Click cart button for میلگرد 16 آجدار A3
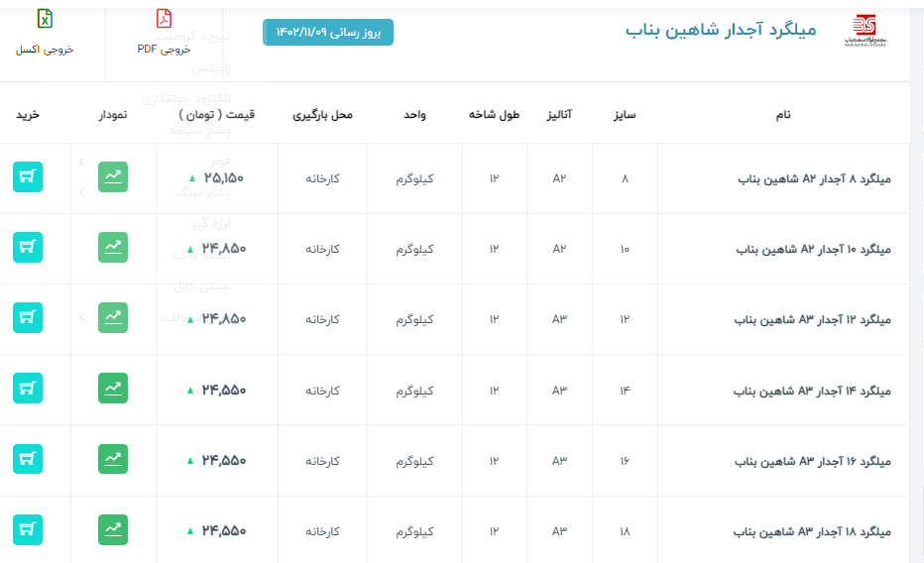Image resolution: width=924 pixels, height=563 pixels. point(28,459)
